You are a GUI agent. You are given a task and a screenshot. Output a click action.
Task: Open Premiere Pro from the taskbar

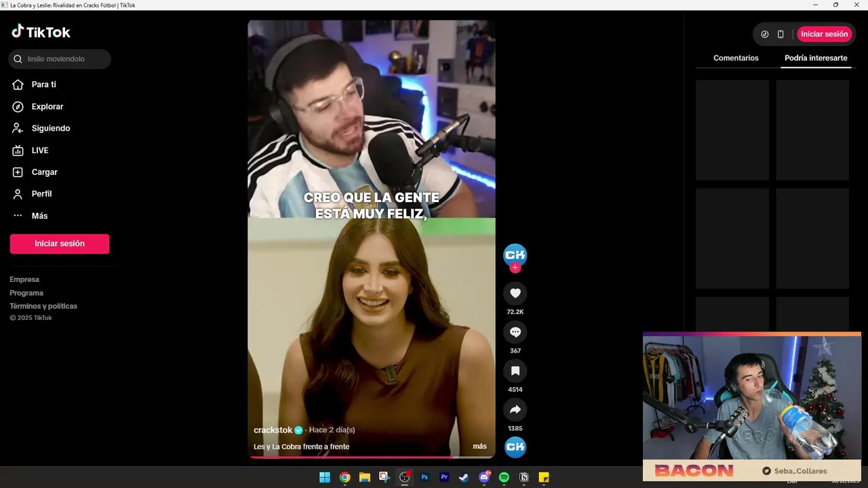click(444, 477)
